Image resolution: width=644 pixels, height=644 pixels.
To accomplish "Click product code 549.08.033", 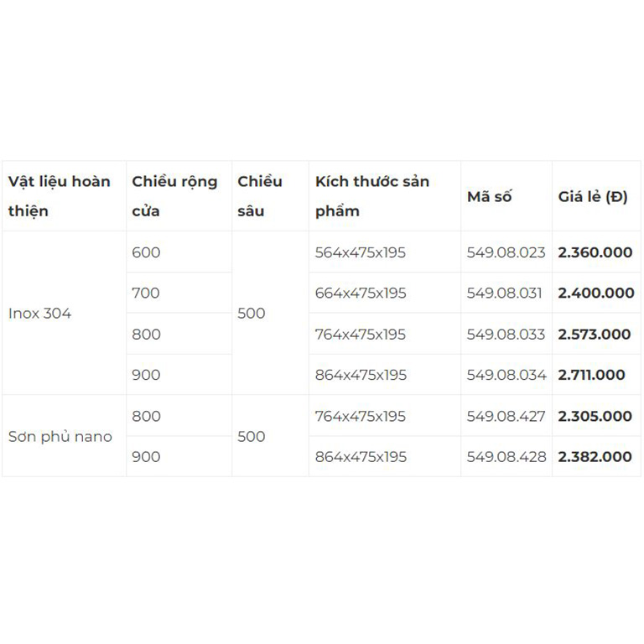I will [x=506, y=335].
